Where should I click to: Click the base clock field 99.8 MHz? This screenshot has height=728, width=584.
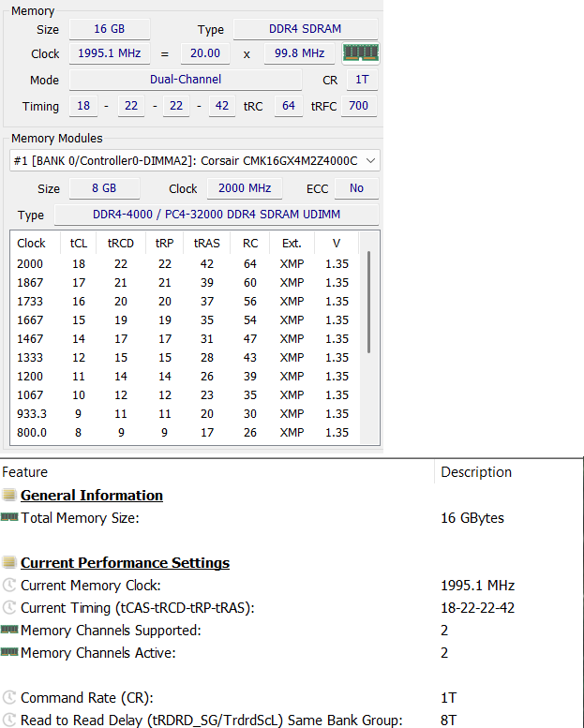pos(299,52)
